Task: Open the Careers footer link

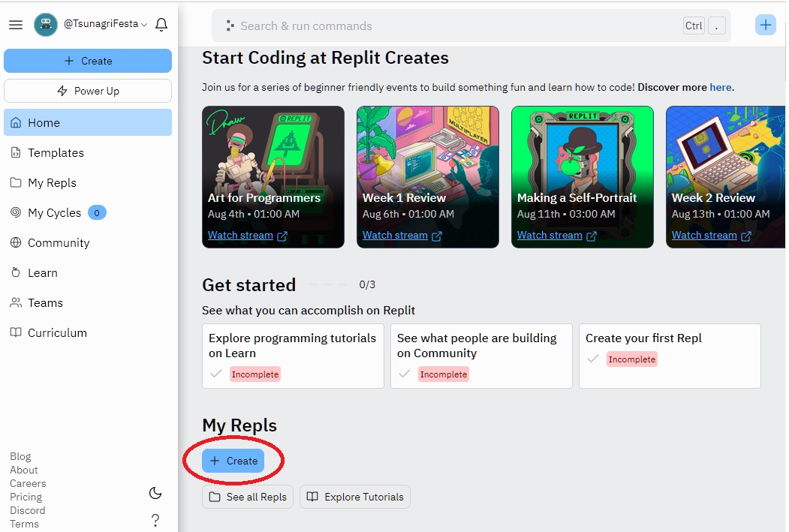Action: [29, 484]
